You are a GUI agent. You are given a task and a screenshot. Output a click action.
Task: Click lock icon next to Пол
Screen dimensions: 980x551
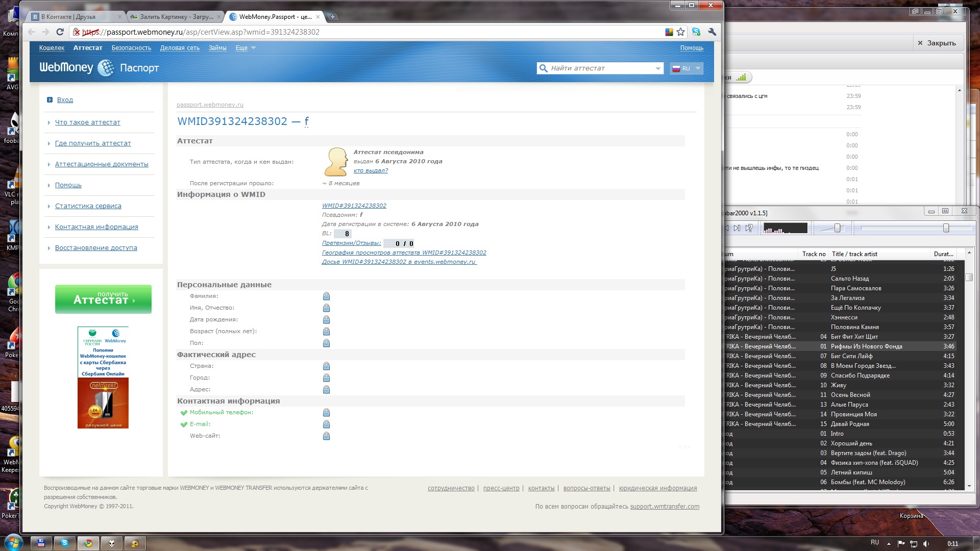(326, 343)
